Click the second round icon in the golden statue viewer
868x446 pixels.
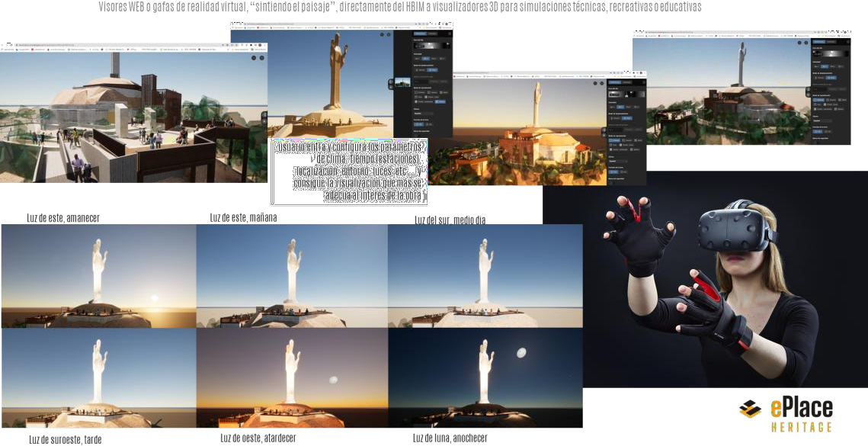pyautogui.click(x=389, y=34)
